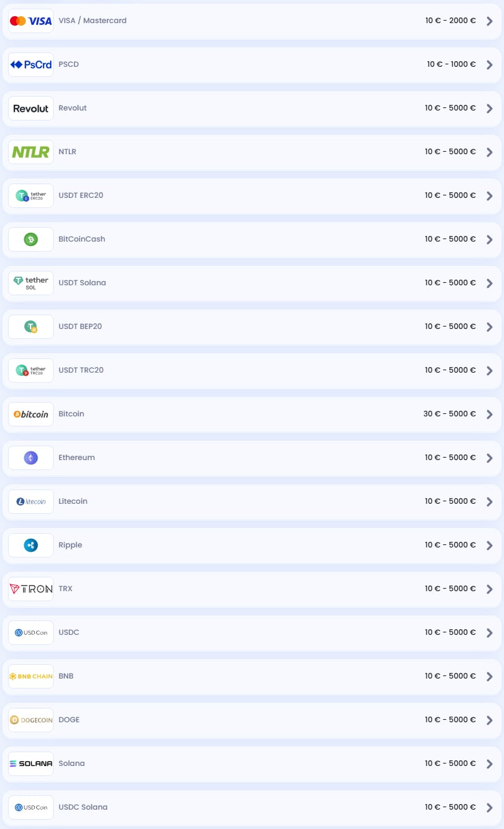Click the litecoin logo icon
The width and height of the screenshot is (504, 829).
[x=31, y=502]
